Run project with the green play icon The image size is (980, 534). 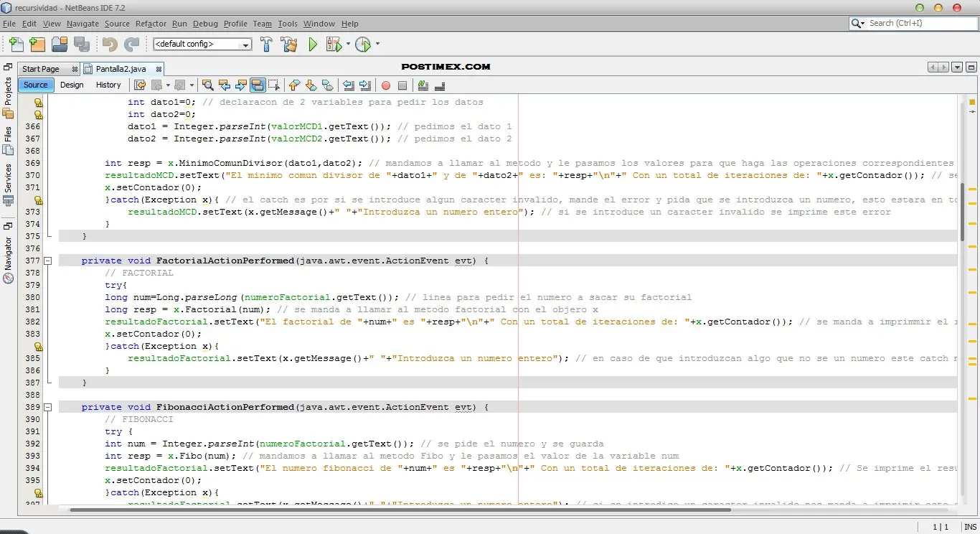(x=313, y=44)
